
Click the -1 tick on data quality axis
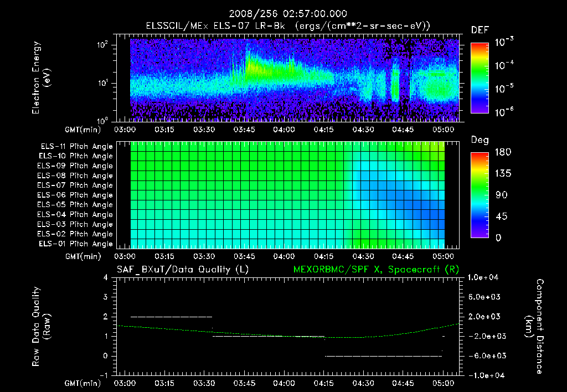(104, 375)
